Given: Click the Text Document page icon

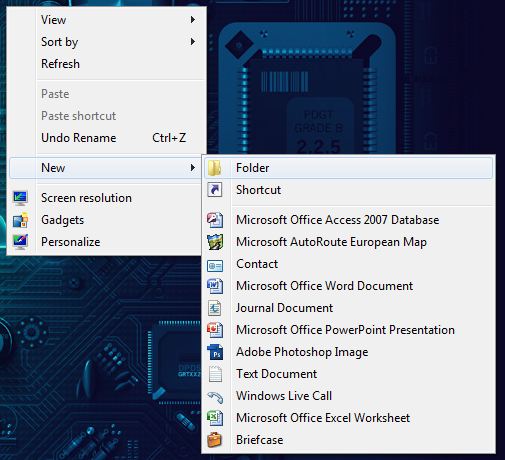Looking at the screenshot, I should click(x=215, y=374).
